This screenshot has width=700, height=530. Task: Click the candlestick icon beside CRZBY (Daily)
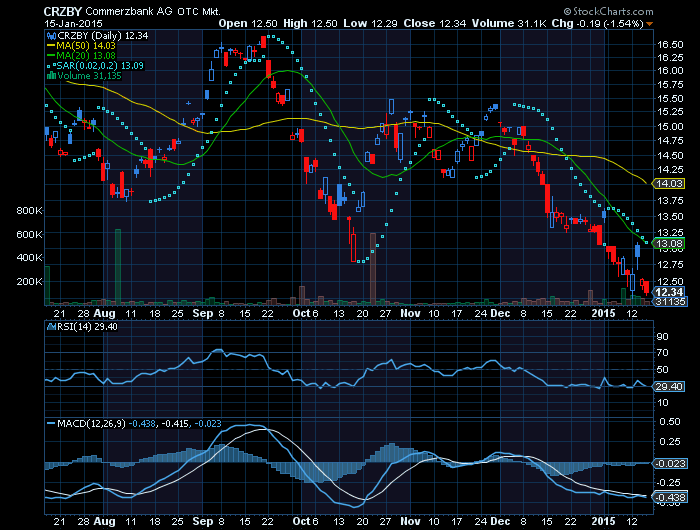(52, 36)
